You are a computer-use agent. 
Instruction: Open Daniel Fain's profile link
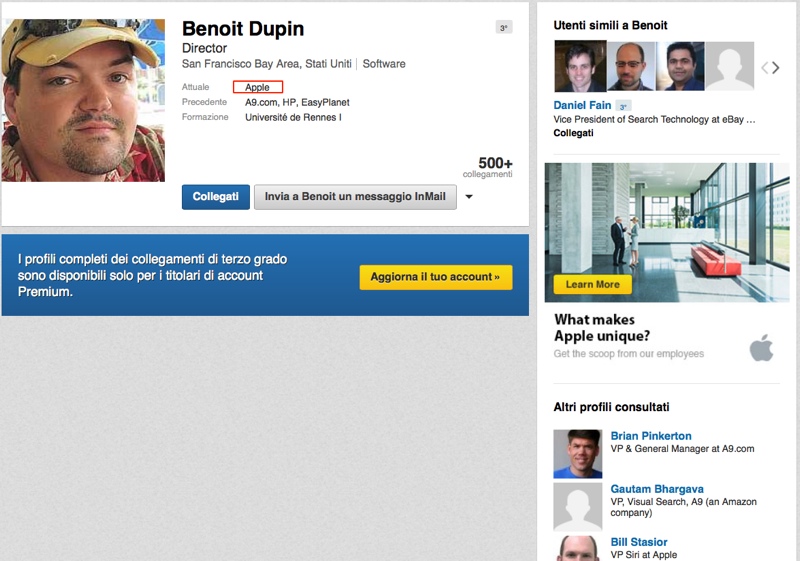coord(582,105)
